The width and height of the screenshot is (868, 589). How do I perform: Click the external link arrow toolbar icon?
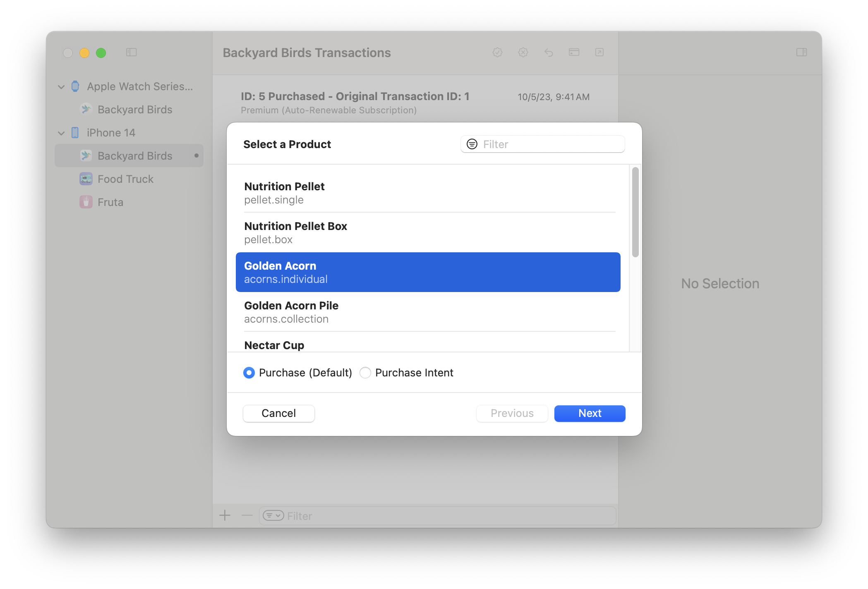[x=599, y=53]
